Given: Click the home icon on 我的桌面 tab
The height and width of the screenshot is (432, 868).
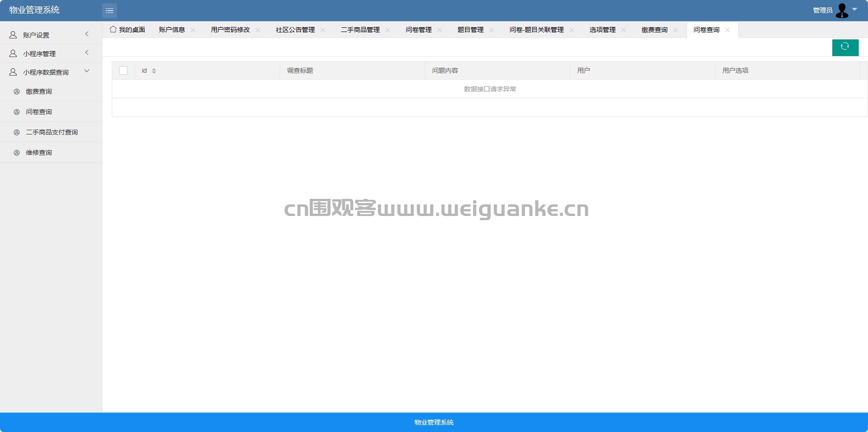Looking at the screenshot, I should [113, 29].
